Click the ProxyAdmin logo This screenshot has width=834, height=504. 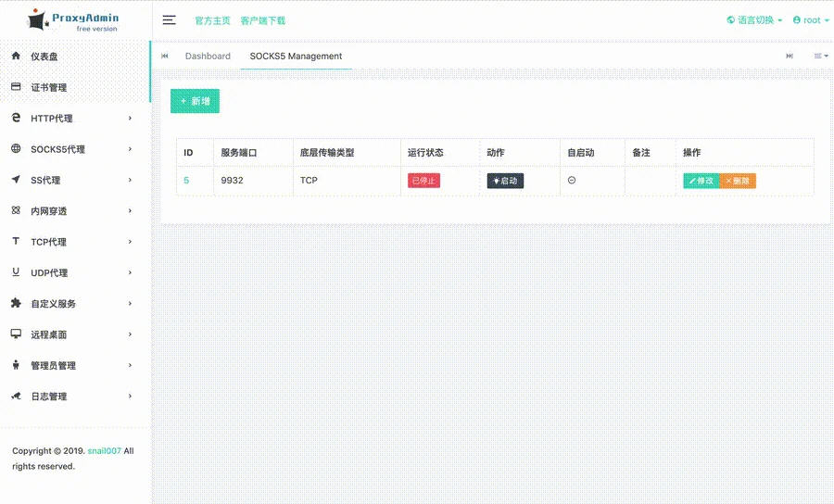[x=73, y=20]
